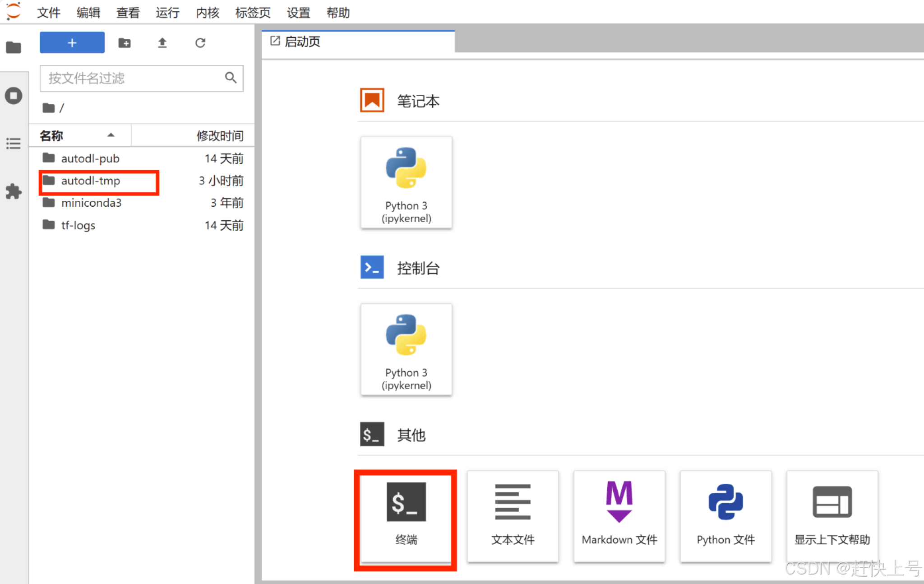Open the autodl-tmp folder
Screen dimensions: 924x584
(90, 181)
